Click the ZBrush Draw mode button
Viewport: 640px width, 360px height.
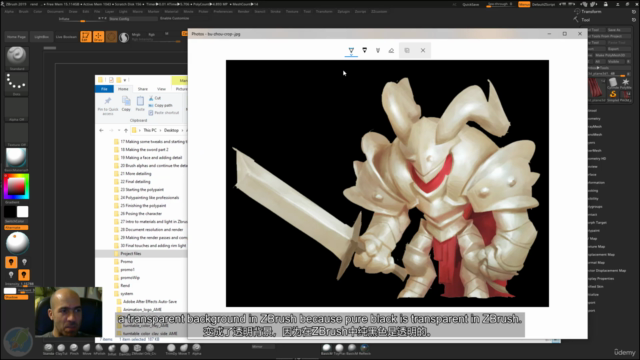pyautogui.click(x=98, y=37)
